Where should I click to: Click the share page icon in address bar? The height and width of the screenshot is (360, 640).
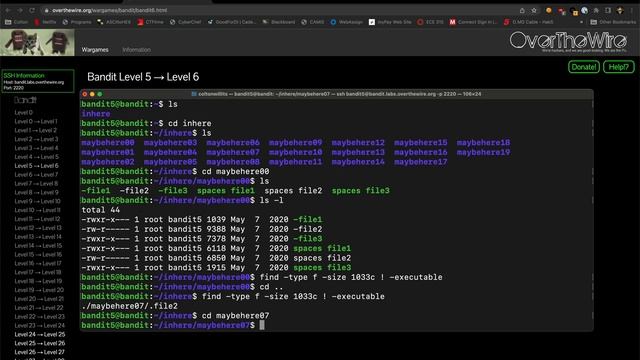[x=522, y=11]
